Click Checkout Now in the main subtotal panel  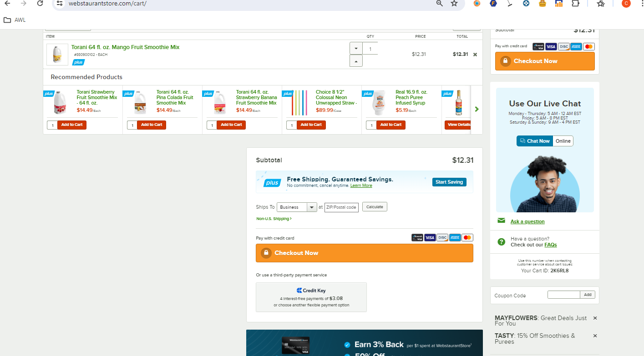point(365,253)
